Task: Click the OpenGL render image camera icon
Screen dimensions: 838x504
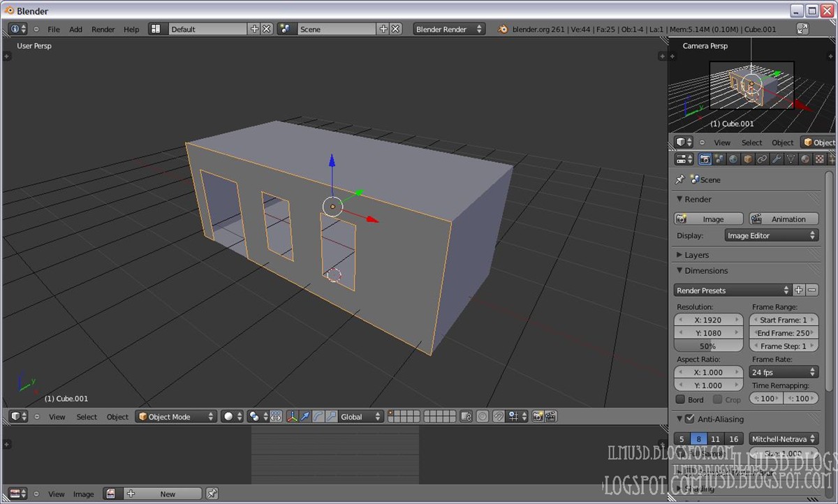Action: [x=538, y=417]
